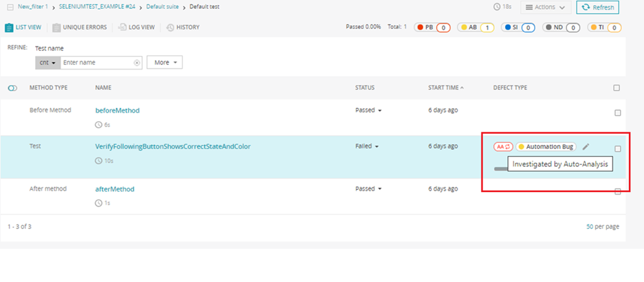Toggle the method type column switch
644x282 pixels.
pos(13,88)
